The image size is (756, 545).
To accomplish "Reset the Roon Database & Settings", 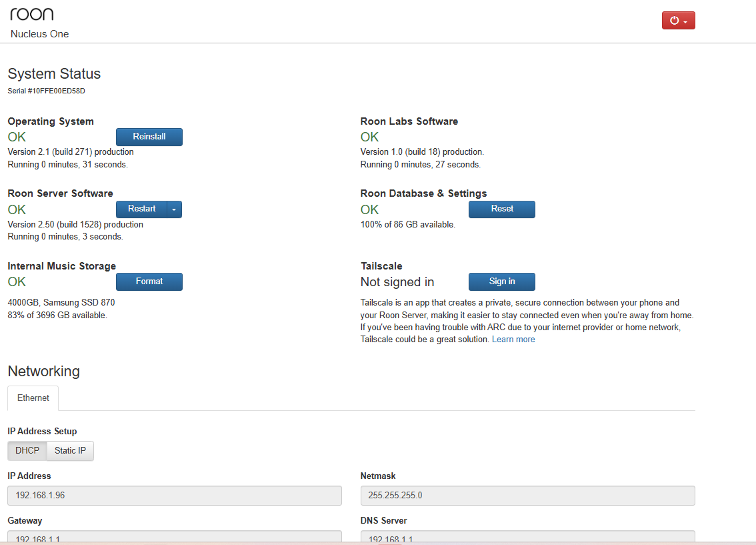I will coord(502,209).
